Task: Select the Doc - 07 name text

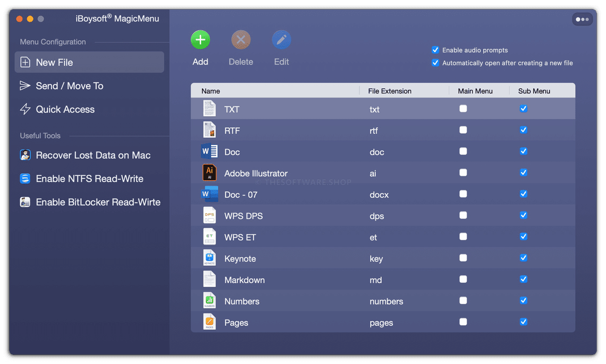Action: coord(241,194)
